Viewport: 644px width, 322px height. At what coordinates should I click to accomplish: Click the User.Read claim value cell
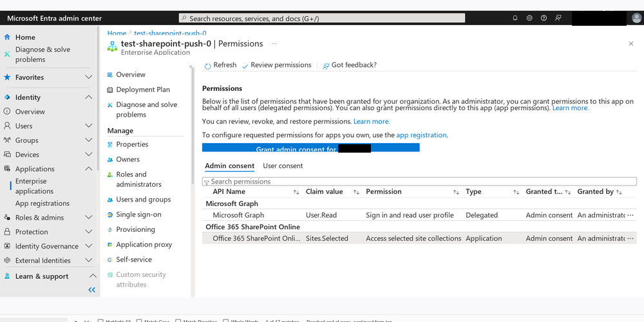pyautogui.click(x=321, y=215)
